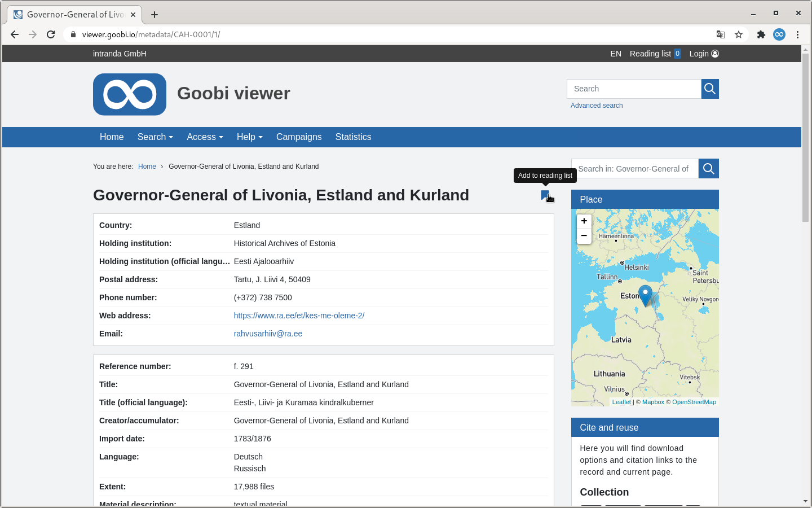Go forward in browser history
This screenshot has height=508, width=812.
click(33, 34)
